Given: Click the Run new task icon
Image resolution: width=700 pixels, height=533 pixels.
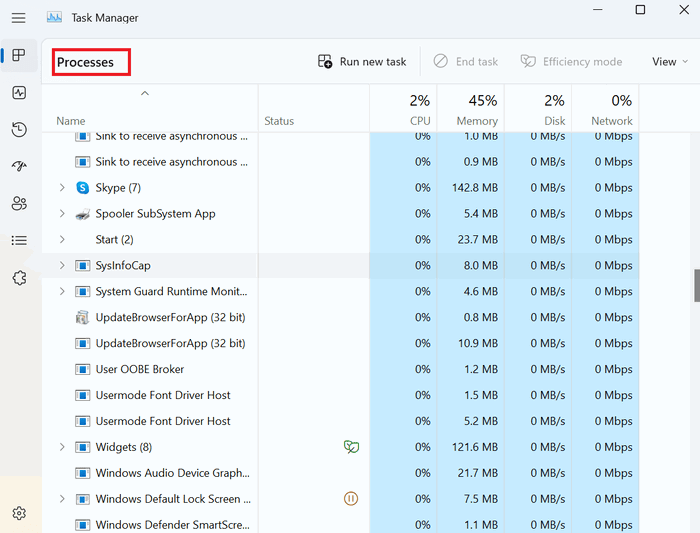Looking at the screenshot, I should (325, 61).
